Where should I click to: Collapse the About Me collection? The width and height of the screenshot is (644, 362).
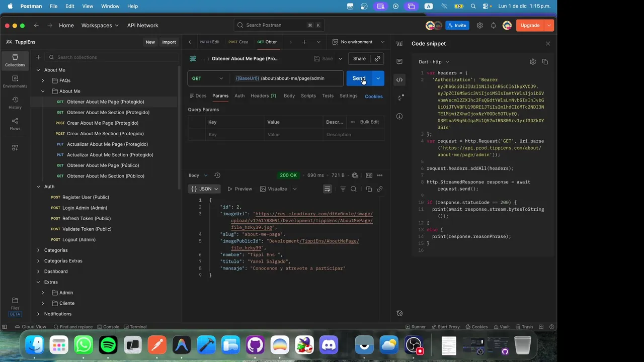point(38,70)
